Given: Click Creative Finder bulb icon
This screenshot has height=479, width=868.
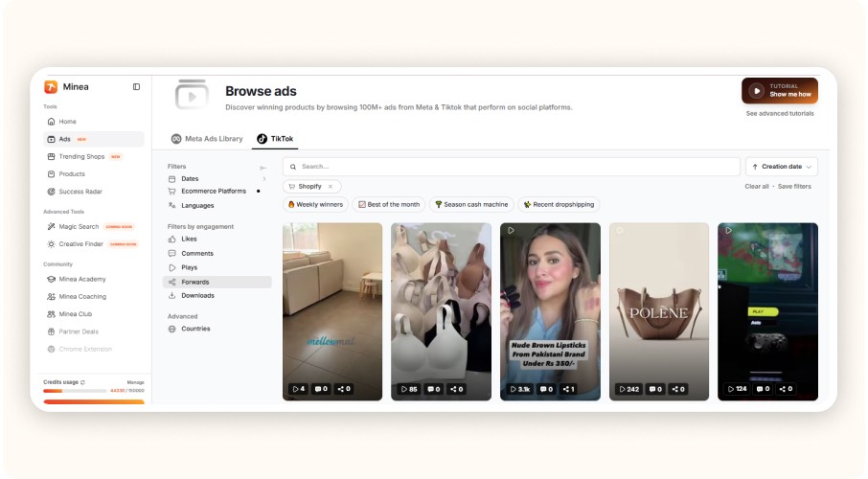Looking at the screenshot, I should pos(51,244).
